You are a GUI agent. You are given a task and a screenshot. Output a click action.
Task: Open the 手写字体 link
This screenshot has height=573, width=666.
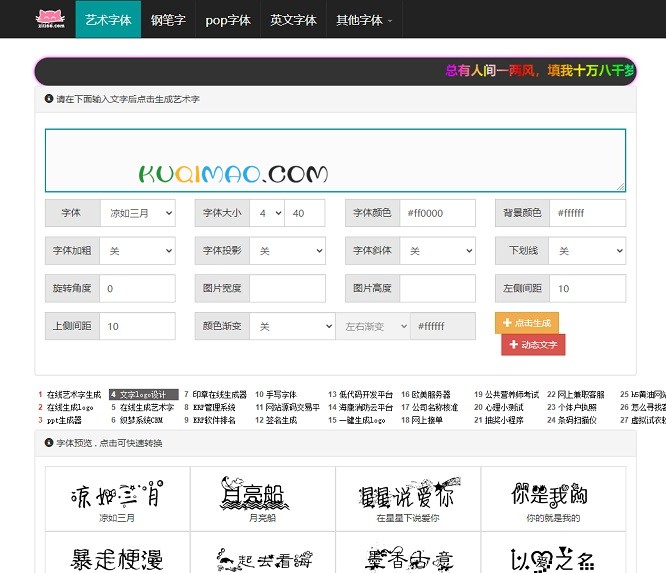pos(281,395)
